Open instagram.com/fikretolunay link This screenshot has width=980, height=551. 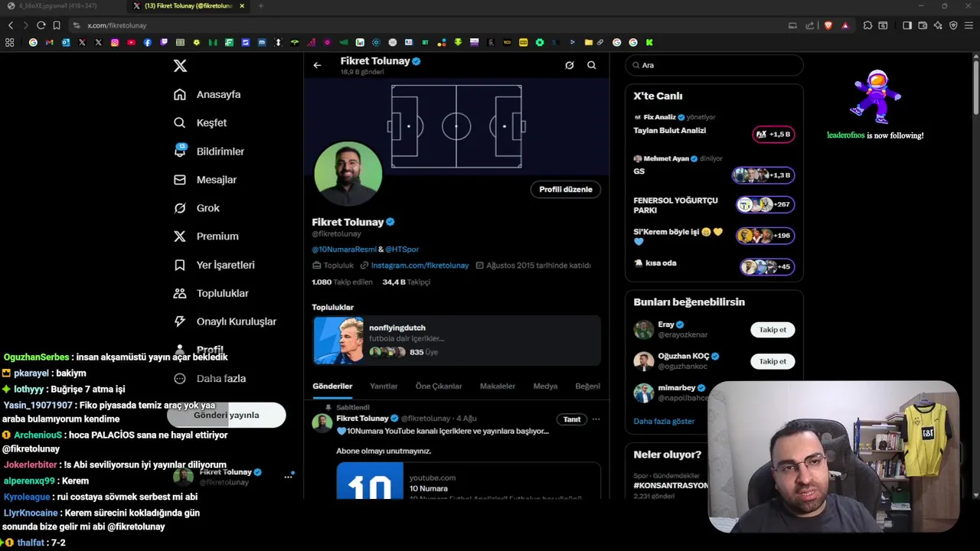pos(420,266)
